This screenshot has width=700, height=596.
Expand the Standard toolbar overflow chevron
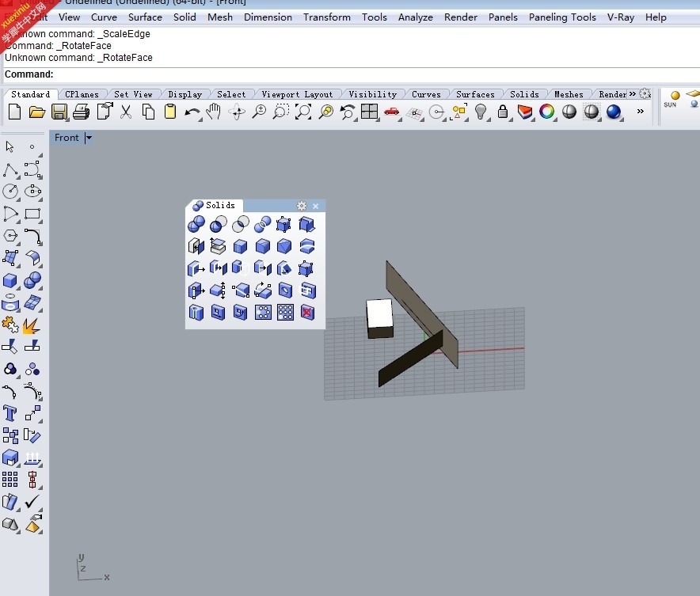click(x=640, y=111)
